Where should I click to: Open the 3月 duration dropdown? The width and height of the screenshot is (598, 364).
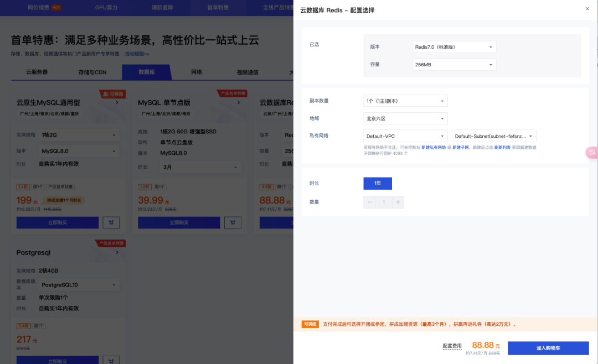tap(200, 167)
